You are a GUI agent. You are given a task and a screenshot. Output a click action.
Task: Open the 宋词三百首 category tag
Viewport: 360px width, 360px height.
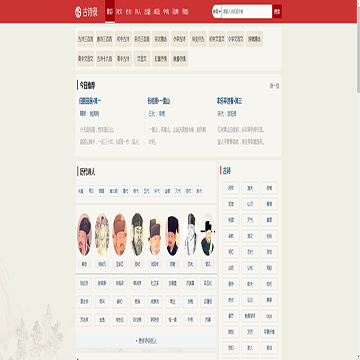[142, 39]
